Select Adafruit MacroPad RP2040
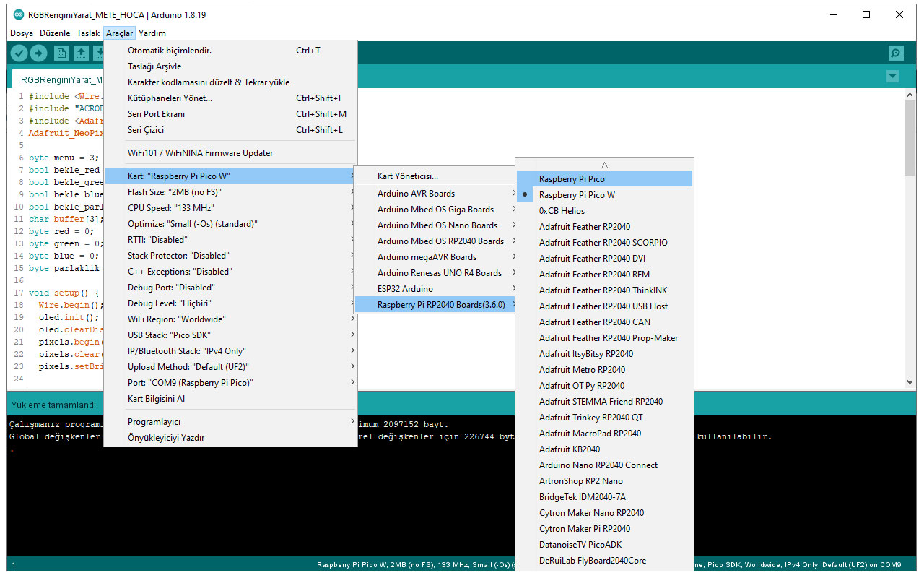 (604, 433)
